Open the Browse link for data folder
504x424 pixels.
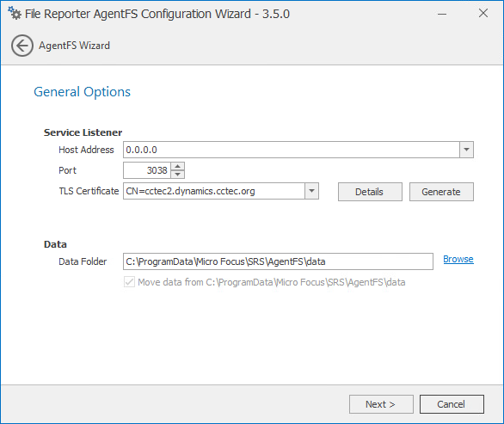tap(458, 259)
